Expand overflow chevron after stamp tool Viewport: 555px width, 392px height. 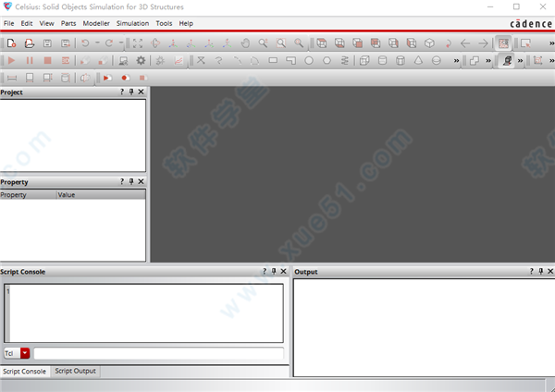click(520, 61)
